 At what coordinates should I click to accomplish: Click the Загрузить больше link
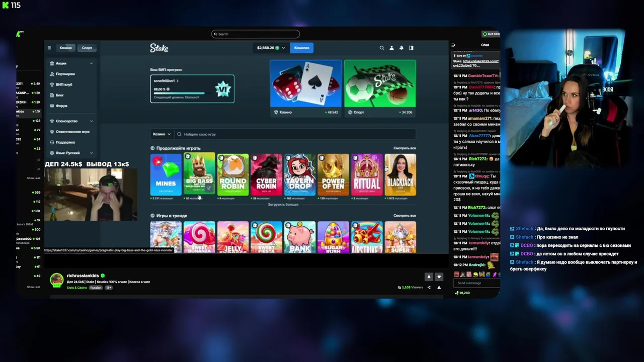tap(283, 205)
